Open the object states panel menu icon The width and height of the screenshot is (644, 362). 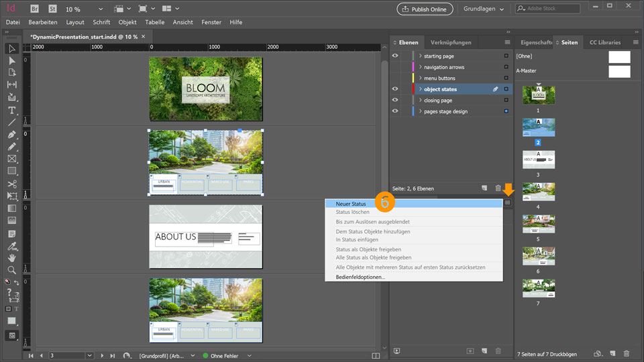click(508, 202)
